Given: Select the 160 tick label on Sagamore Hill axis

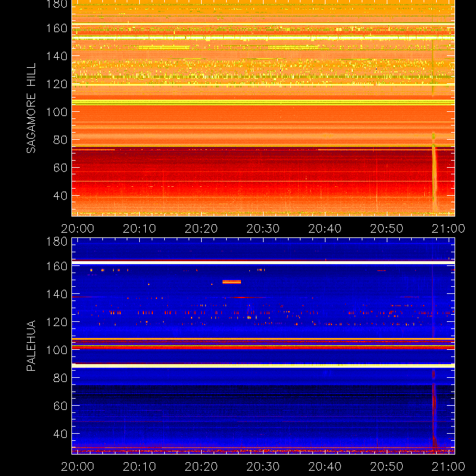Looking at the screenshot, I should [x=57, y=28].
